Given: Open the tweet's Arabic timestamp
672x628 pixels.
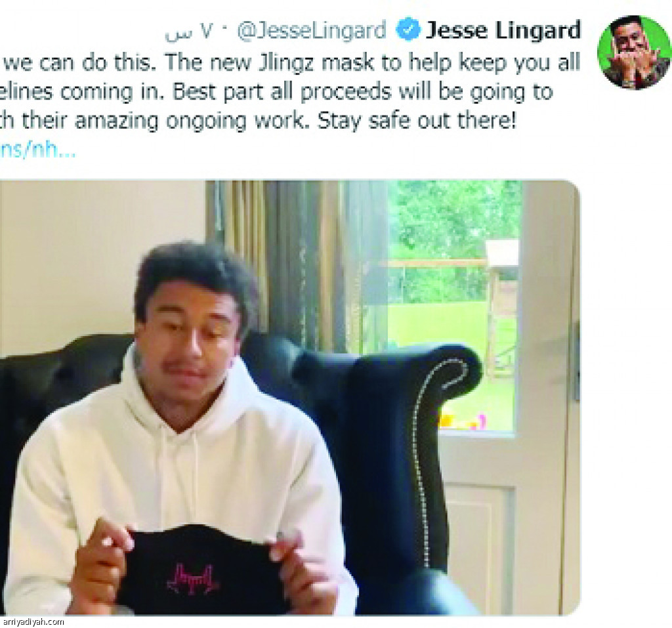Looking at the screenshot, I should [188, 31].
